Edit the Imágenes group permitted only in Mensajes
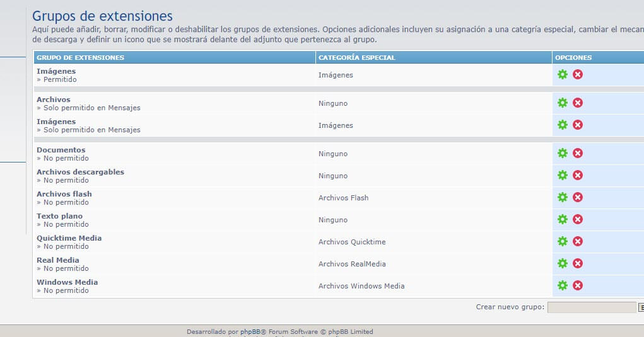Image resolution: width=644 pixels, height=337 pixels. point(563,125)
